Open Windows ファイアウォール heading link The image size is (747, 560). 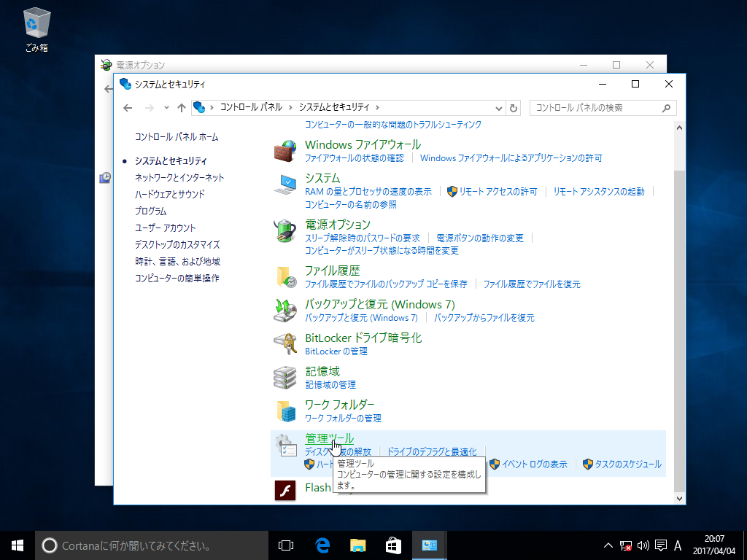click(363, 144)
